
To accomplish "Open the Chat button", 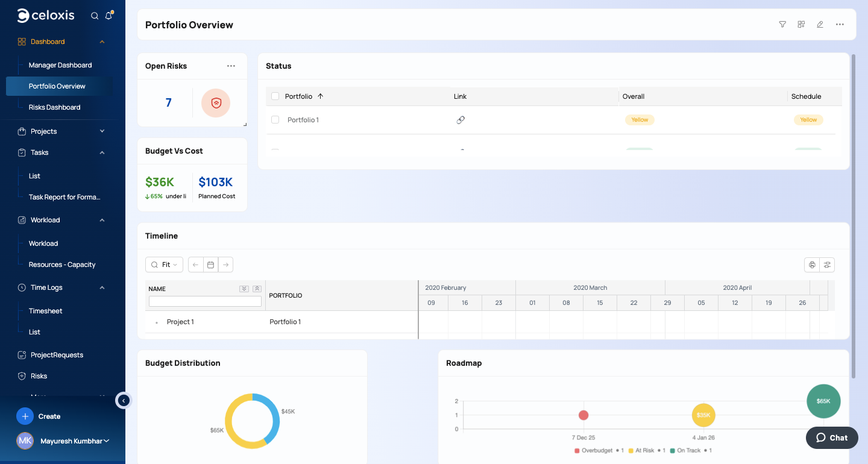I will pyautogui.click(x=832, y=438).
